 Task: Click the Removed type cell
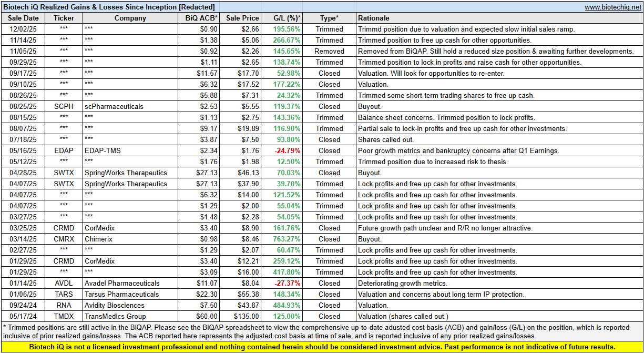click(x=329, y=51)
